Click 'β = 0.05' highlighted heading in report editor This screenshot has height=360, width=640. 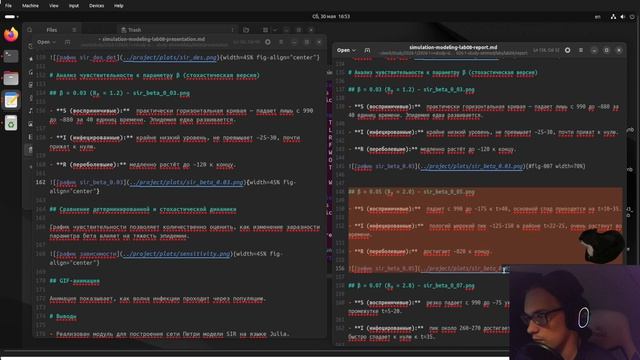point(411,192)
